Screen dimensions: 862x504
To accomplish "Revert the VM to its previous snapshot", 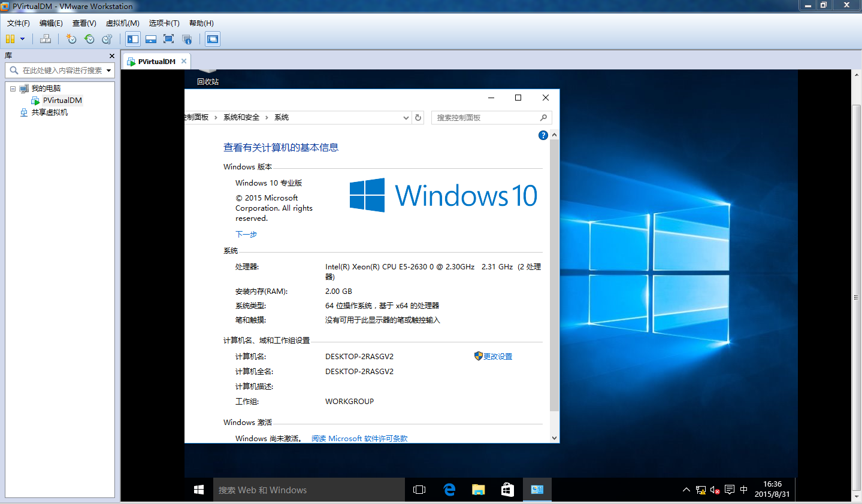I will (89, 39).
